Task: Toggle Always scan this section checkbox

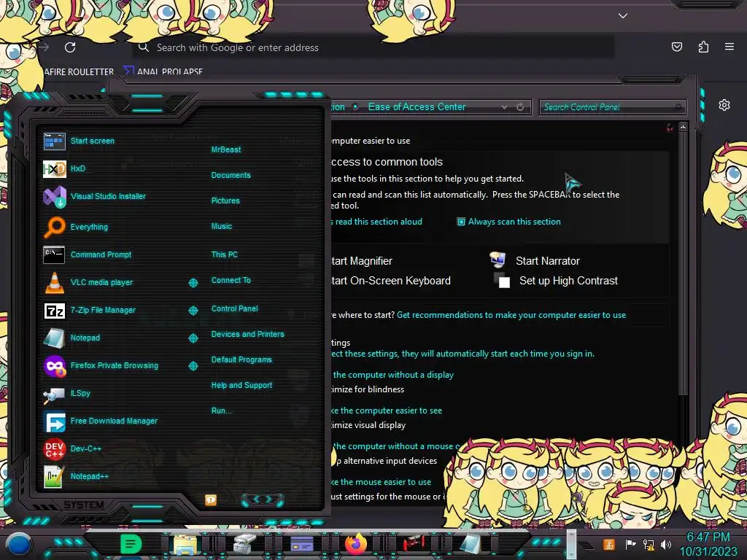Action: (461, 222)
